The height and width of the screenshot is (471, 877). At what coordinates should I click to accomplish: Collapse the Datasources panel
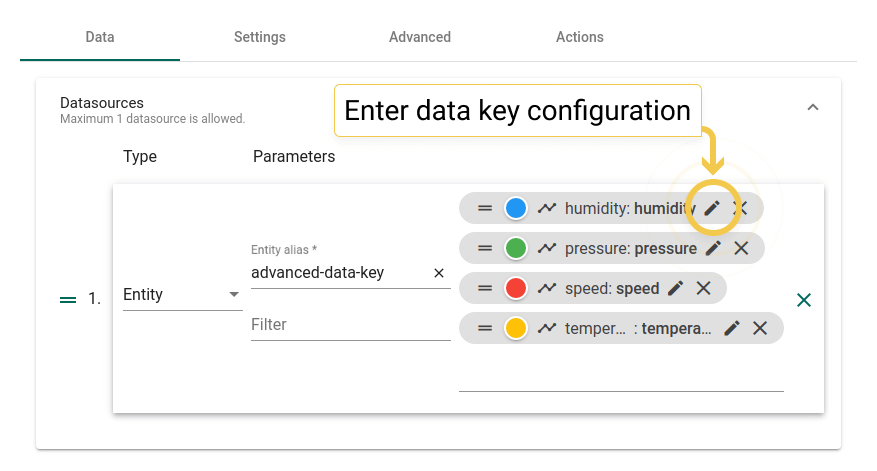[813, 107]
